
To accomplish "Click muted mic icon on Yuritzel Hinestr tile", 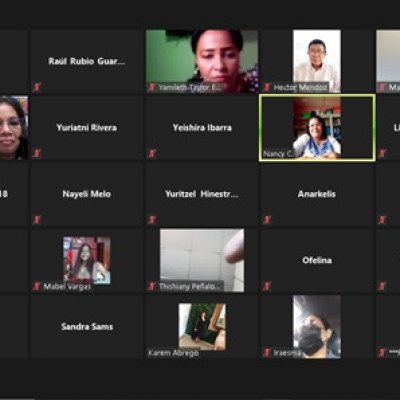I will click(x=152, y=220).
